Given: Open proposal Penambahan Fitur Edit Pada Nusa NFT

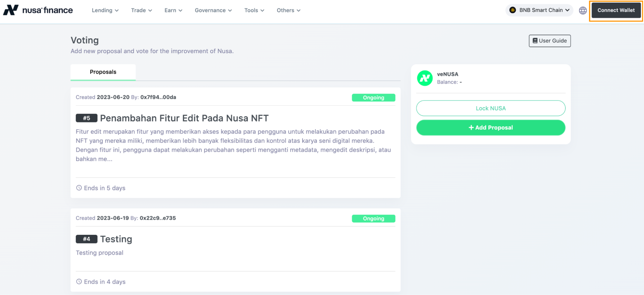Looking at the screenshot, I should click(184, 118).
